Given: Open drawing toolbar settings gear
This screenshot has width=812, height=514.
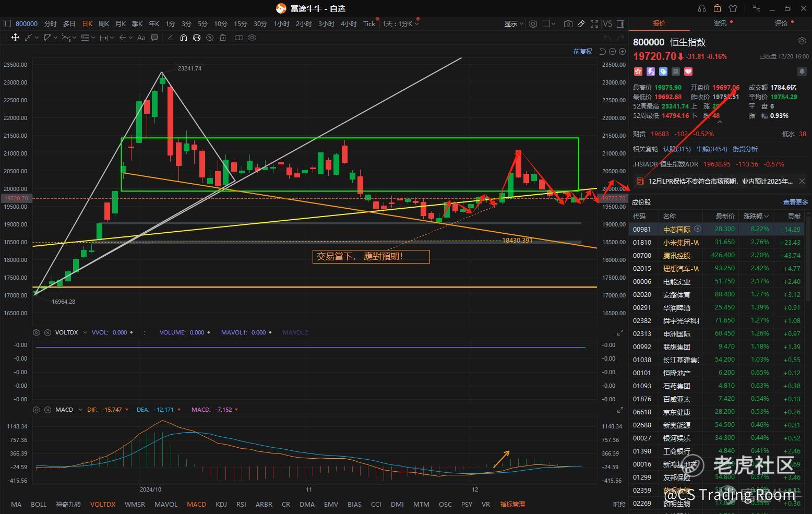Looking at the screenshot, I should (252, 38).
